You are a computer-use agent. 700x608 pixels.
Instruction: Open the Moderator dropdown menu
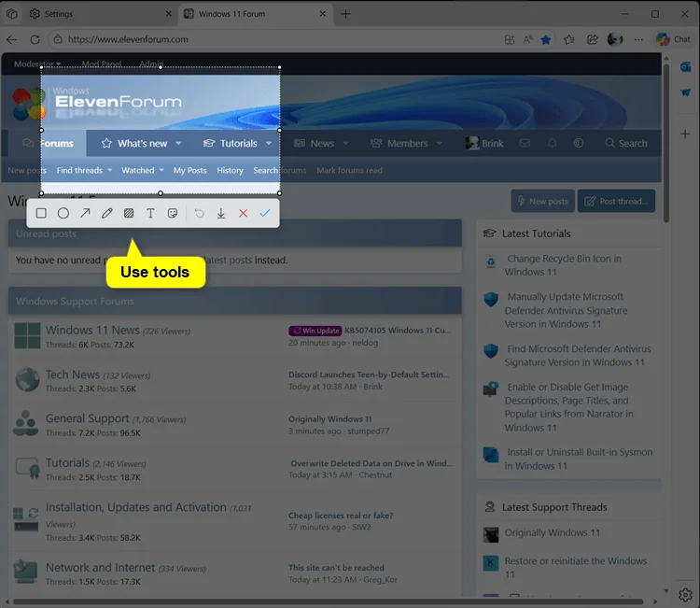tap(37, 64)
